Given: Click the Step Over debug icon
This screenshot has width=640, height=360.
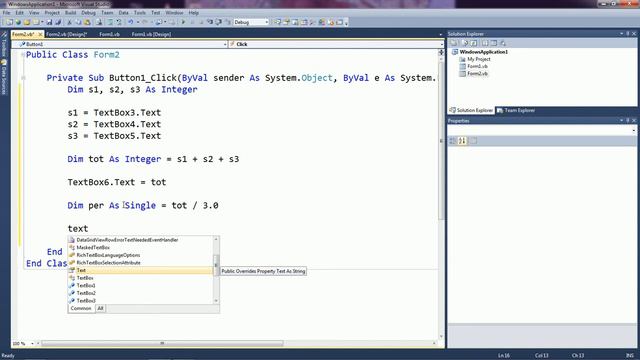Looking at the screenshot, I should tap(218, 22).
